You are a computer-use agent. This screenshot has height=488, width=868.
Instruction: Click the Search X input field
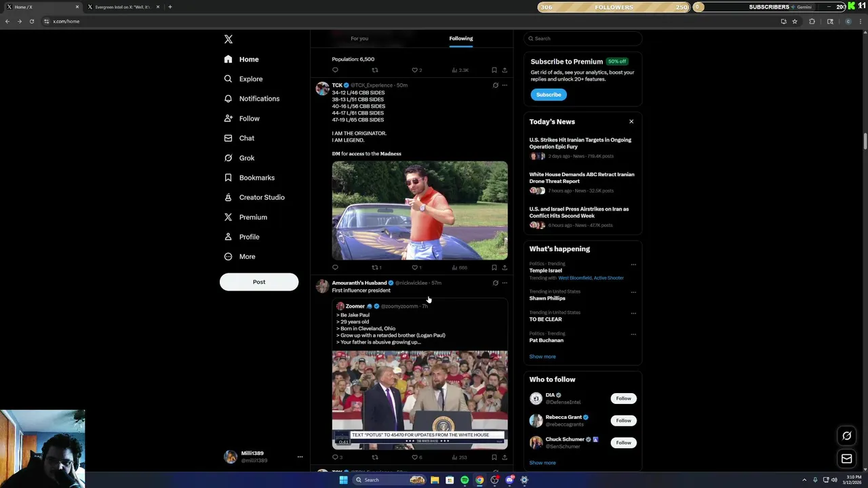pos(583,39)
